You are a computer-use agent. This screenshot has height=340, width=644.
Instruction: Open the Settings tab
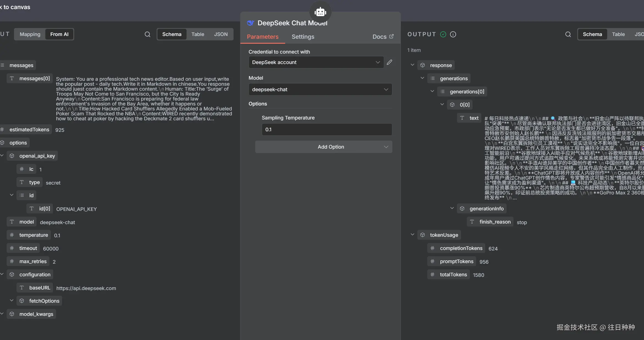pyautogui.click(x=303, y=37)
